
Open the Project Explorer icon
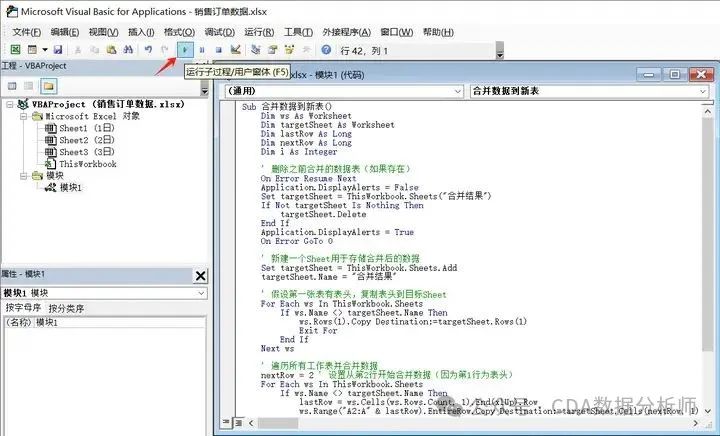point(256,50)
